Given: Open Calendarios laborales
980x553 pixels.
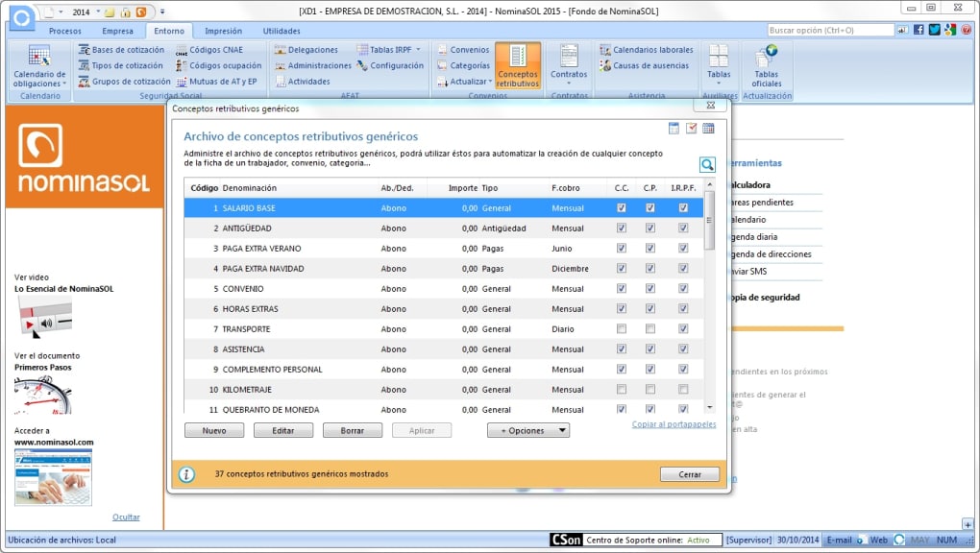Looking at the screenshot, I should [647, 50].
